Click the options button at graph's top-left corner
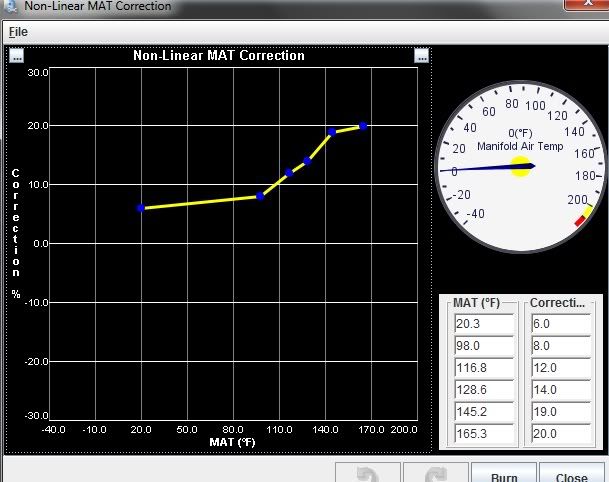The image size is (609, 482). point(16,56)
